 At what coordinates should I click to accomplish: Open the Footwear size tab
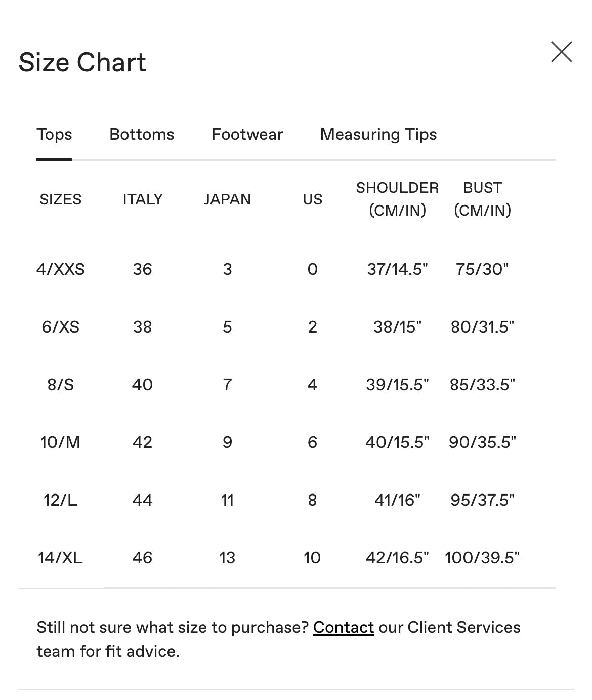click(247, 134)
